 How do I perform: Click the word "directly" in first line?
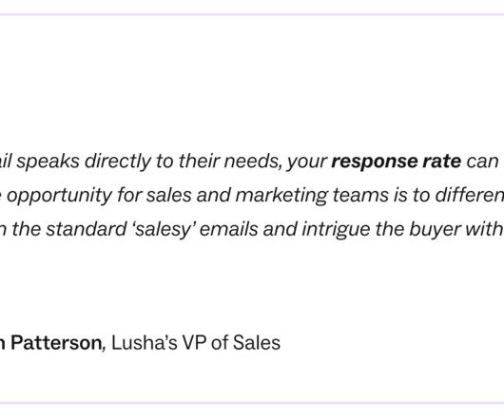(x=118, y=162)
